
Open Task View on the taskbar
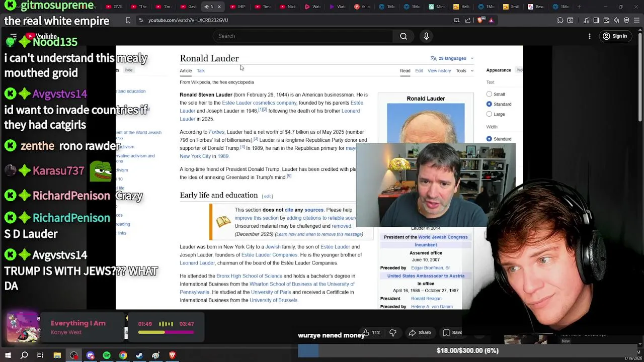coord(40,355)
